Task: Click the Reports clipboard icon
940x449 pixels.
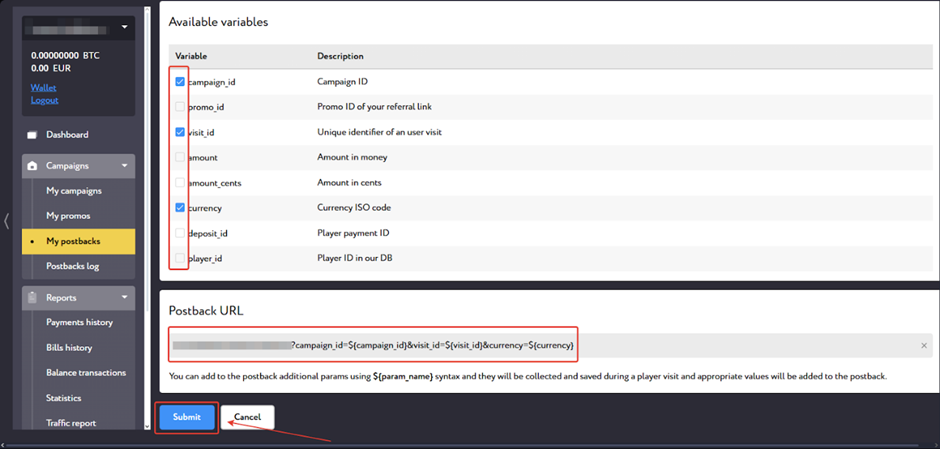Action: point(32,298)
